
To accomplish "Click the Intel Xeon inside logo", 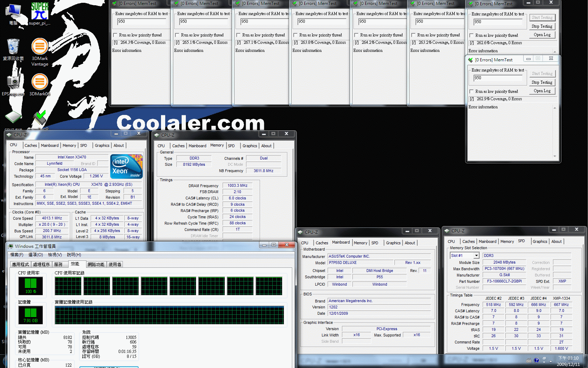I will coord(126,166).
